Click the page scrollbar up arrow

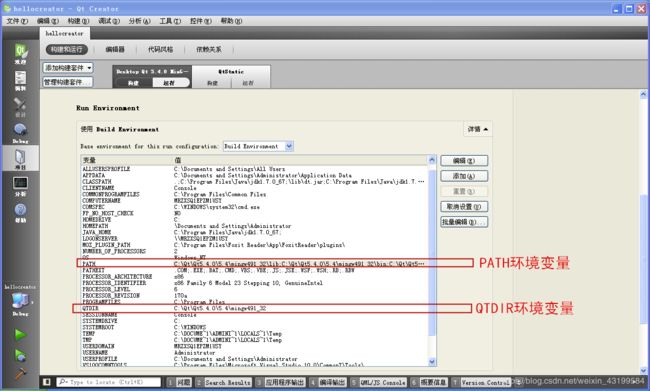pyautogui.click(x=643, y=95)
